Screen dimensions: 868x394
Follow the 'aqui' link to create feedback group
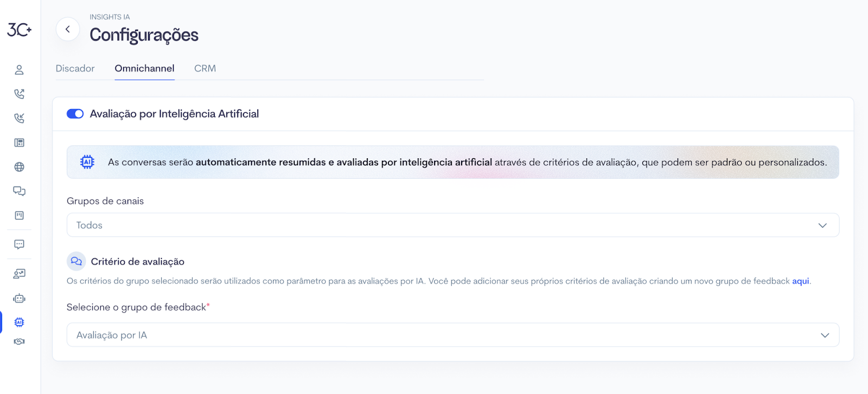coord(800,281)
